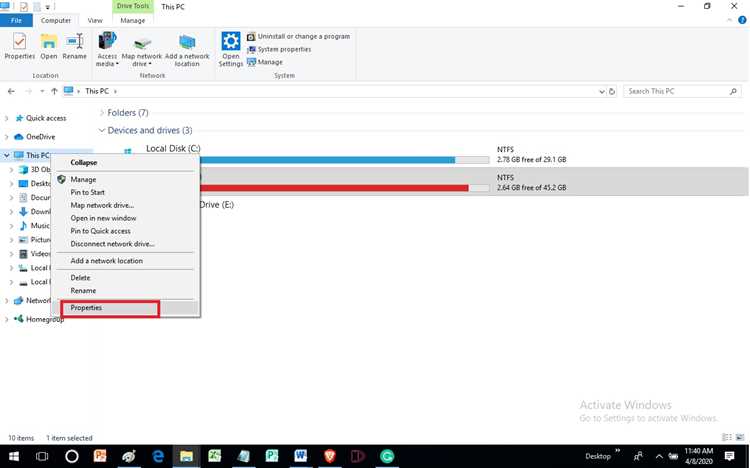Switch to large icons view icon
This screenshot has width=750, height=468.
[740, 437]
